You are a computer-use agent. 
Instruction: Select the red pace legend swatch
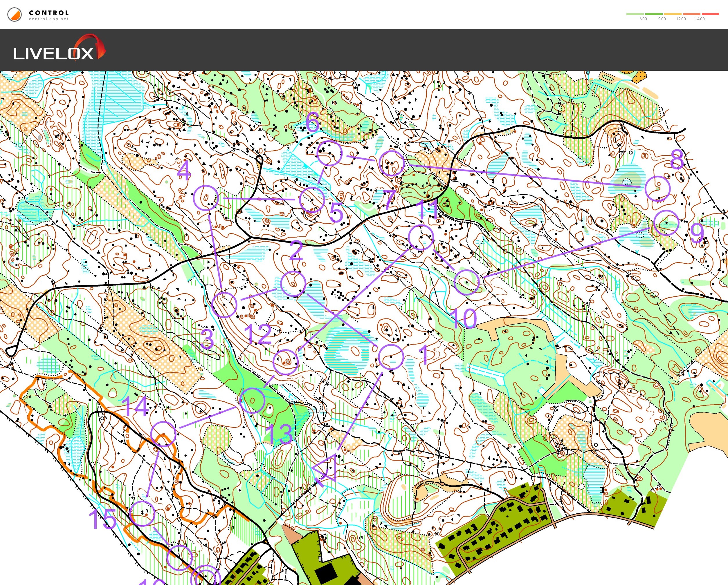coord(711,14)
